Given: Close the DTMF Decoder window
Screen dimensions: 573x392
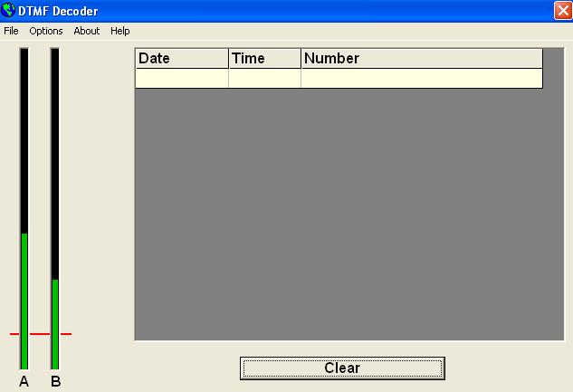Looking at the screenshot, I should click(x=563, y=10).
